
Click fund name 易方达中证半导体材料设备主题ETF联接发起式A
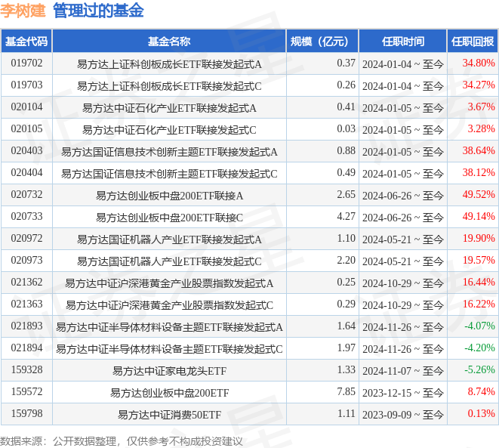click(169, 327)
